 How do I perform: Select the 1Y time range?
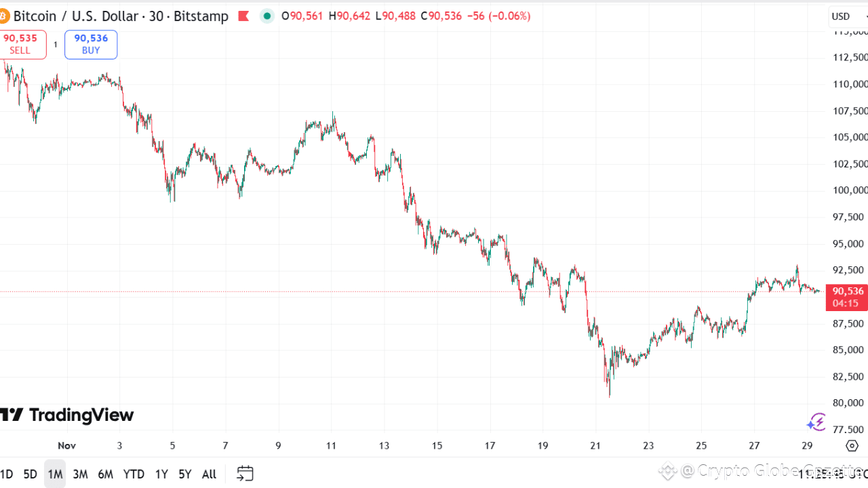(161, 474)
